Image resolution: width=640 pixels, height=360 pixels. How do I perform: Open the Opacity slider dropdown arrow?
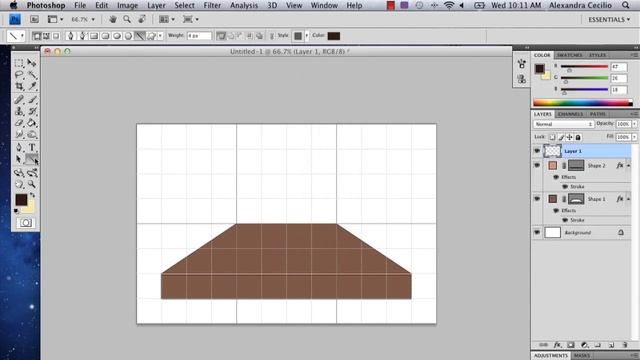point(634,124)
